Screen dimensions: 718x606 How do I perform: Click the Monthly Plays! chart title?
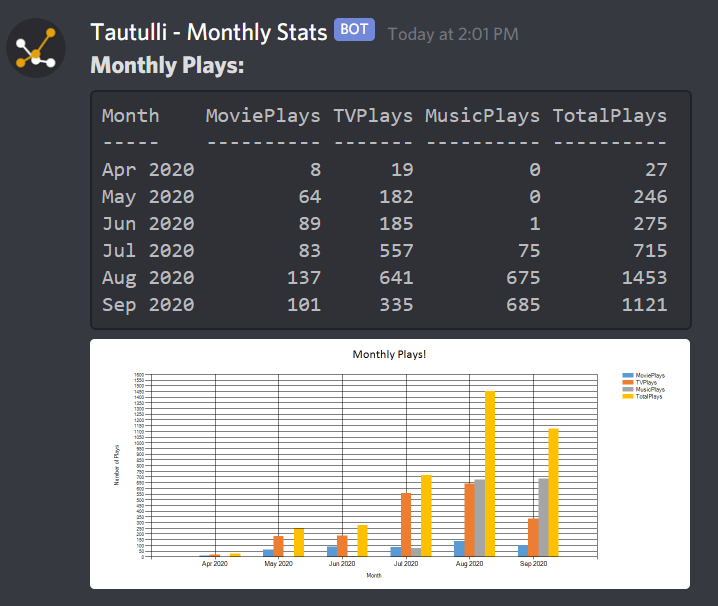pos(389,354)
